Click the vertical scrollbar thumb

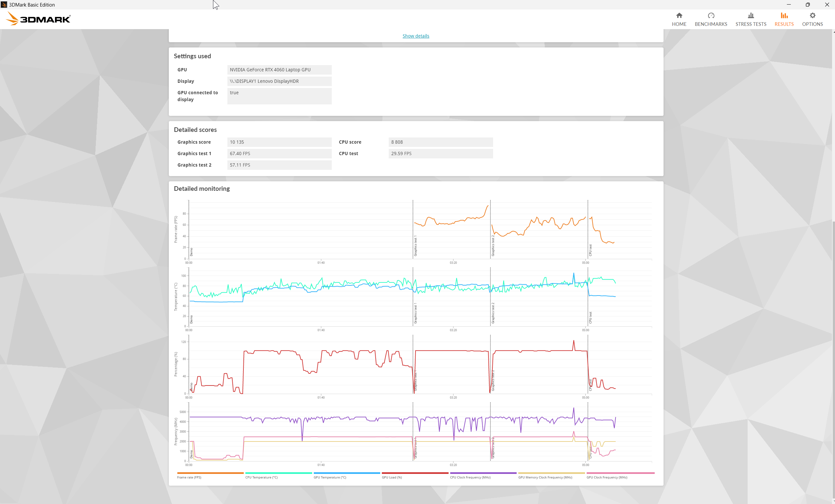[x=833, y=359]
